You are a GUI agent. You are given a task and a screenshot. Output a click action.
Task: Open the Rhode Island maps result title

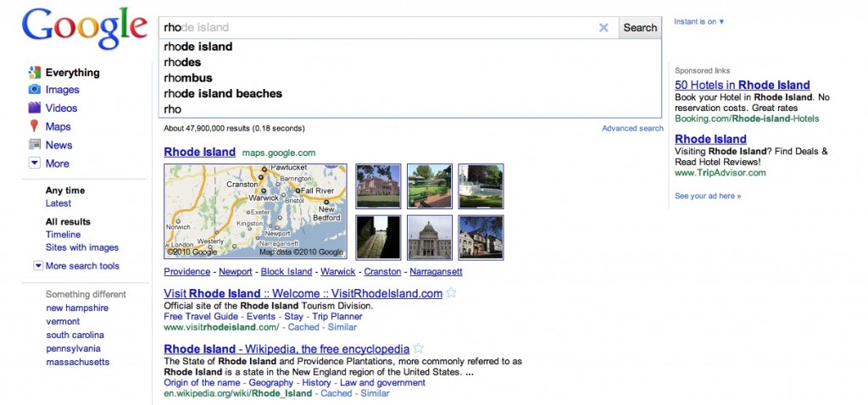(x=200, y=152)
